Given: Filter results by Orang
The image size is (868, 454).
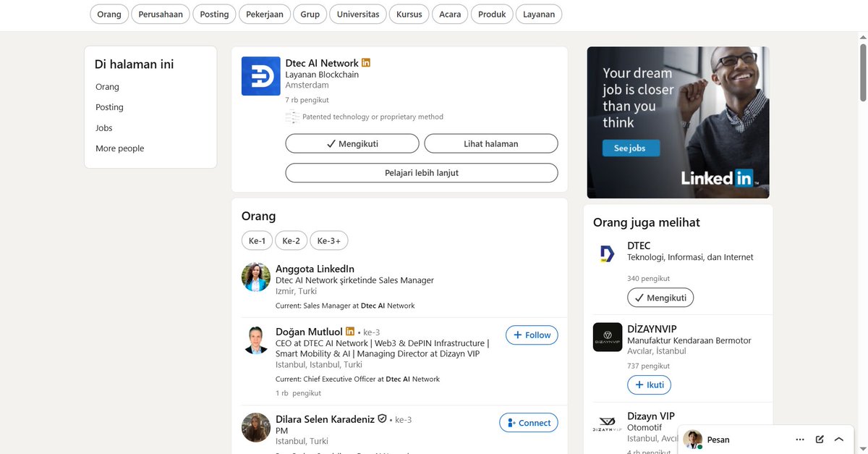Looking at the screenshot, I should (x=109, y=14).
